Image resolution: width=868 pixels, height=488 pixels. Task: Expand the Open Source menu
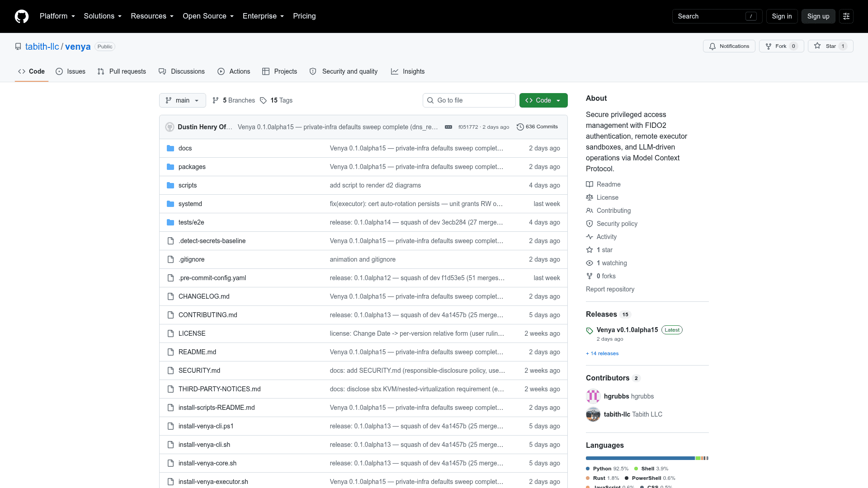point(208,16)
